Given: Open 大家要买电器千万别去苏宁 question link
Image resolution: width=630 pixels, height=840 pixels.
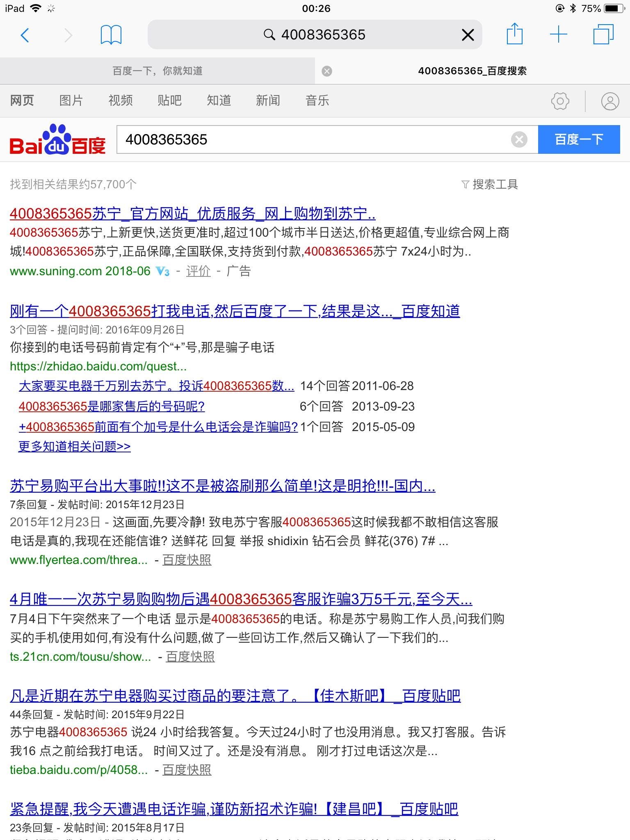Looking at the screenshot, I should pyautogui.click(x=157, y=386).
